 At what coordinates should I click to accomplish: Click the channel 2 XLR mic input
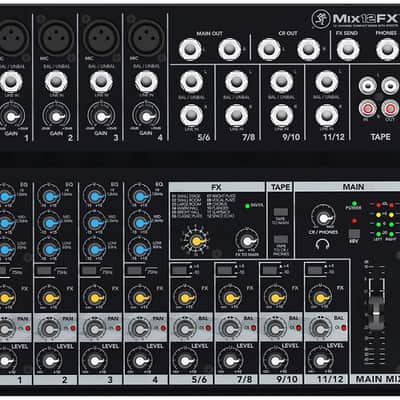56,37
